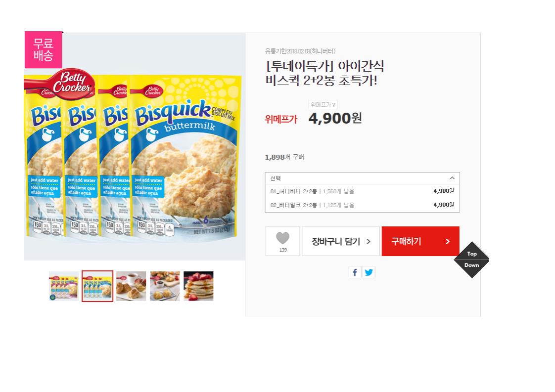Click the 위메프가 question help badge
Image resolution: width=555 pixels, height=392 pixels.
tap(323, 105)
